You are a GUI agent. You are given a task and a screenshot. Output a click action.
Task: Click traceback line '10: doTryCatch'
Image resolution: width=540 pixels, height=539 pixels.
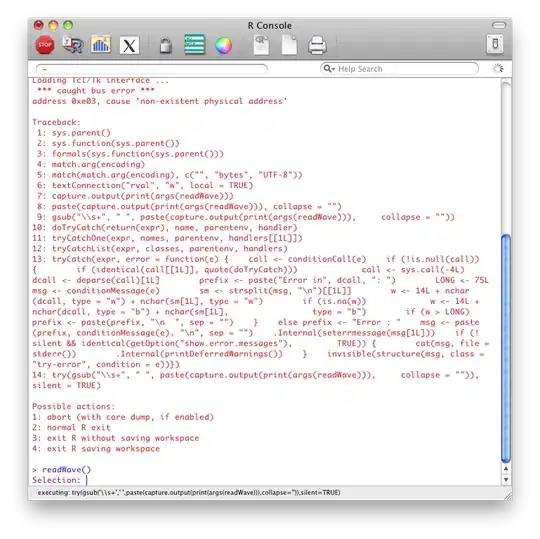[165, 228]
